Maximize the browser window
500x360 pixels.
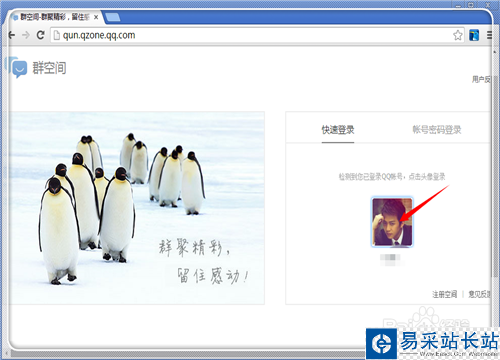click(x=471, y=5)
